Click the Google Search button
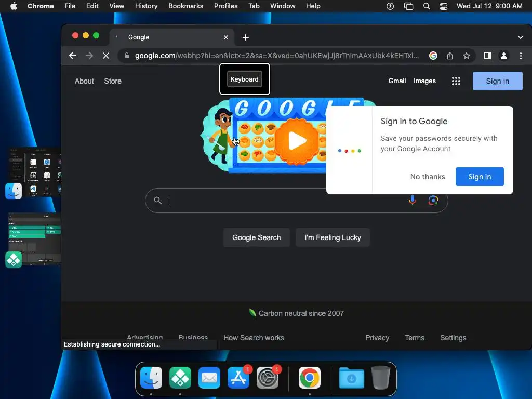 click(x=257, y=237)
